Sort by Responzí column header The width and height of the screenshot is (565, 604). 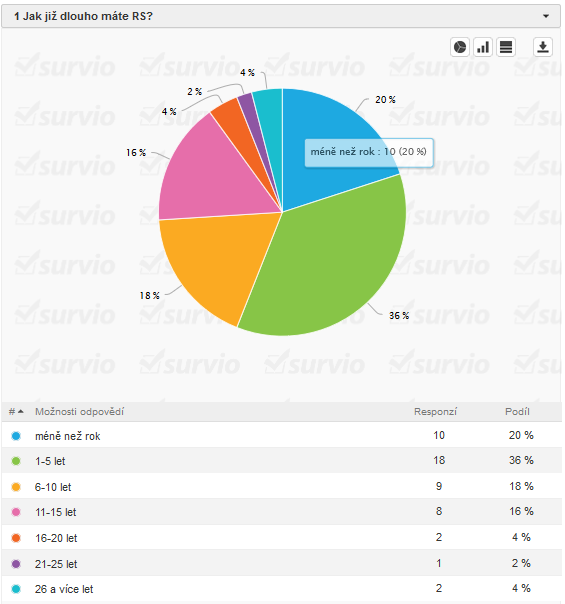tap(435, 411)
